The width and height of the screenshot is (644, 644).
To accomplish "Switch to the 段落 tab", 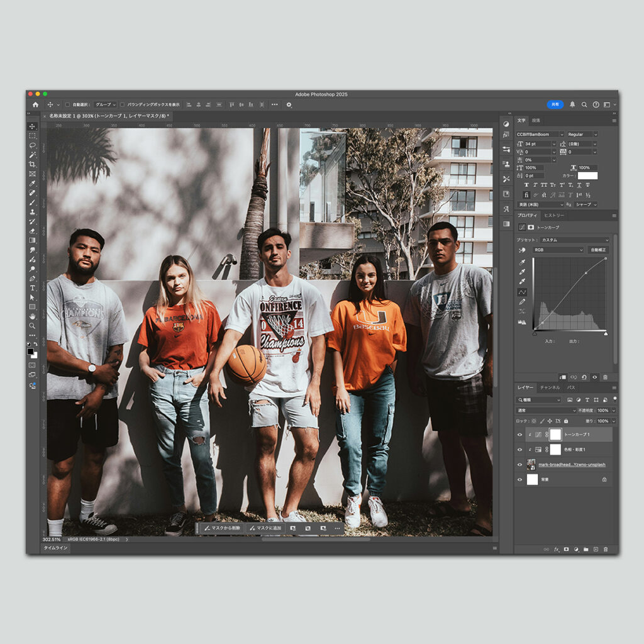I will tap(536, 120).
